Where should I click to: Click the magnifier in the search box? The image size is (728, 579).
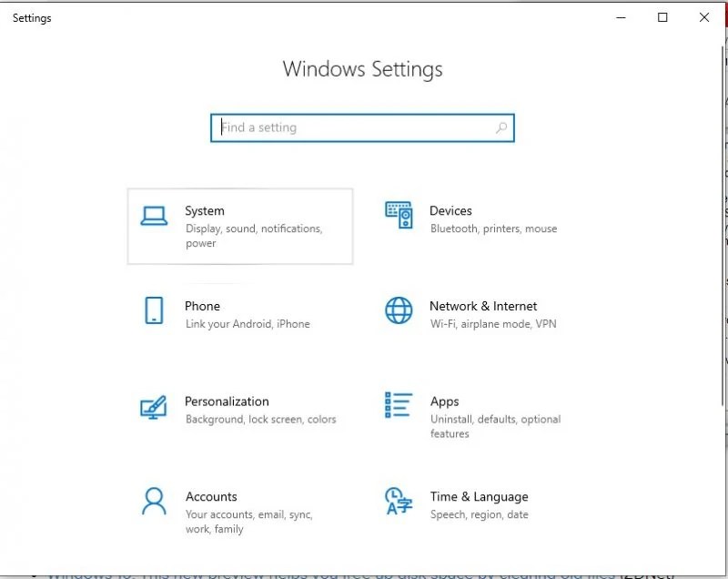tap(500, 128)
